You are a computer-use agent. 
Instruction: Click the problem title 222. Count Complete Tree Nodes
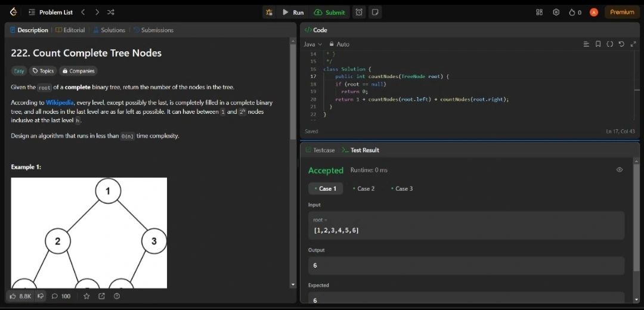86,53
